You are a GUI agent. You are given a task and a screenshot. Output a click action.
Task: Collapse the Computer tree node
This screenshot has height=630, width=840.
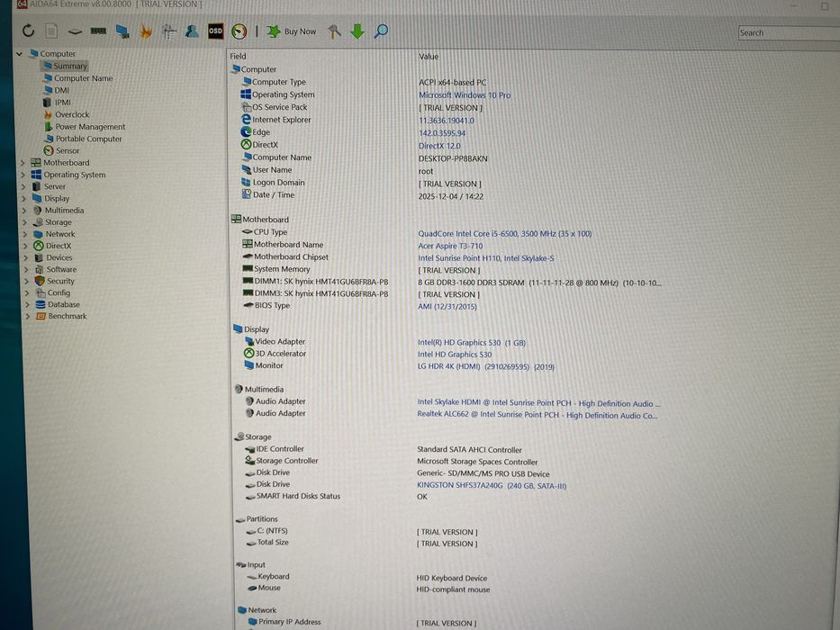19,54
